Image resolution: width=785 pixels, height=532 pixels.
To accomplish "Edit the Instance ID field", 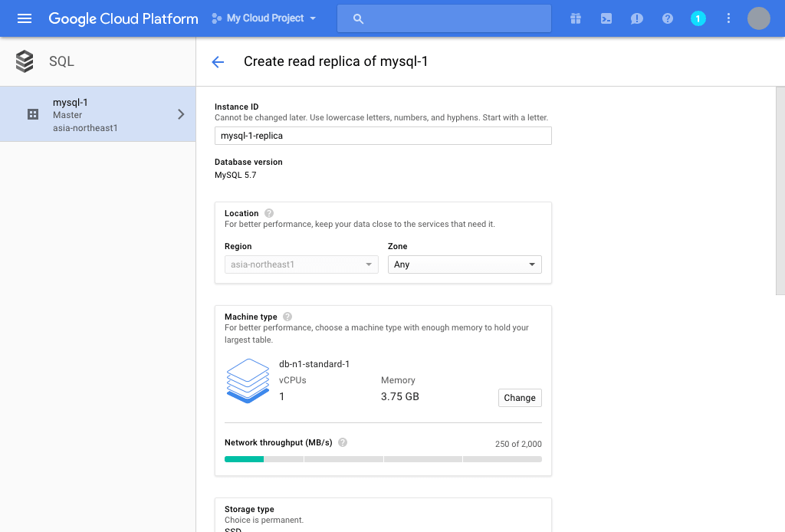I will pyautogui.click(x=383, y=136).
